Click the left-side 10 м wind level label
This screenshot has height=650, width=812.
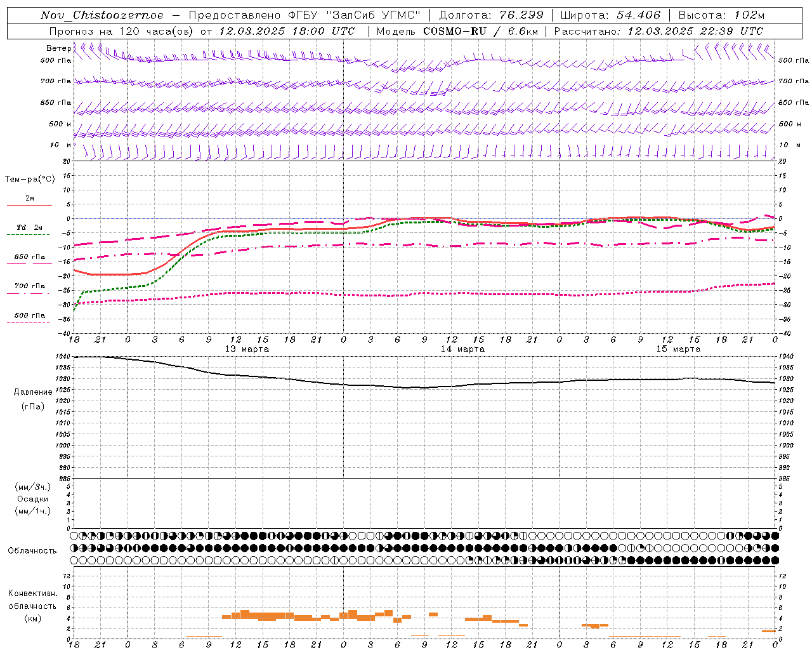(60, 145)
